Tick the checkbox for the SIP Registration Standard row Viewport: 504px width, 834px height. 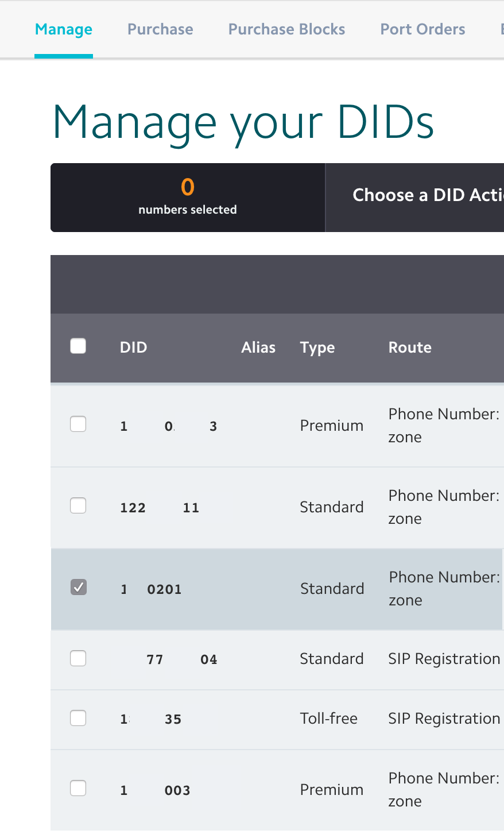pos(78,658)
